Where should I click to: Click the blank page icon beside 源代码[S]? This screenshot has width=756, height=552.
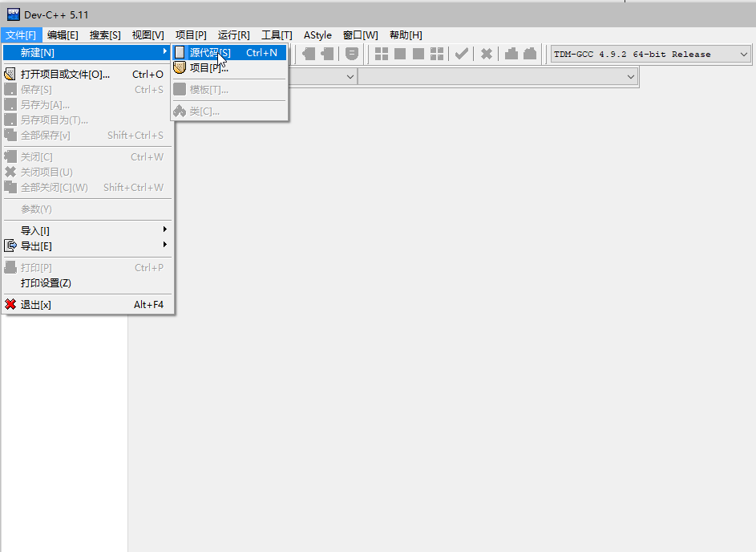180,52
